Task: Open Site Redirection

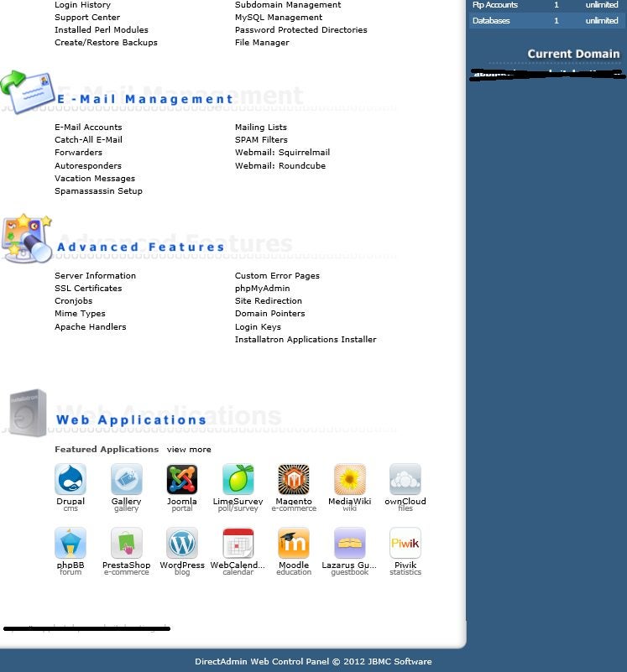Action: (x=269, y=301)
